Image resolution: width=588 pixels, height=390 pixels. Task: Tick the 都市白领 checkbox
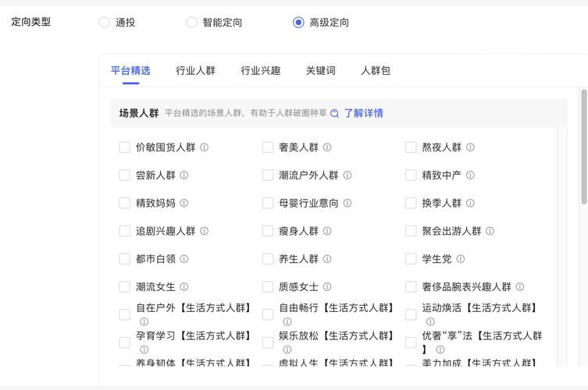click(125, 259)
